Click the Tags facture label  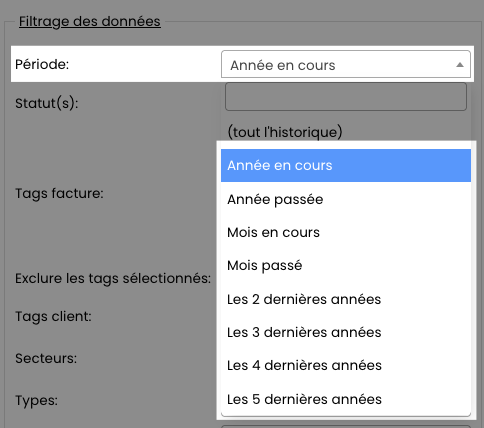(59, 194)
